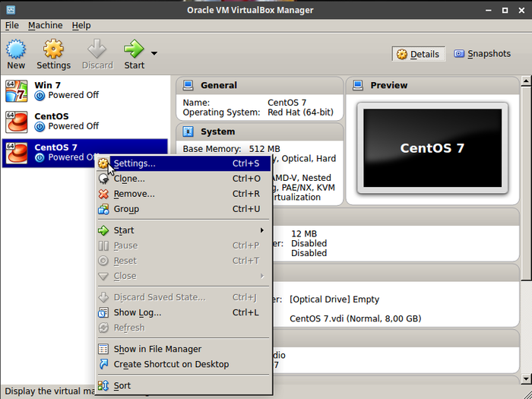Click the General section monitor icon

(188, 85)
